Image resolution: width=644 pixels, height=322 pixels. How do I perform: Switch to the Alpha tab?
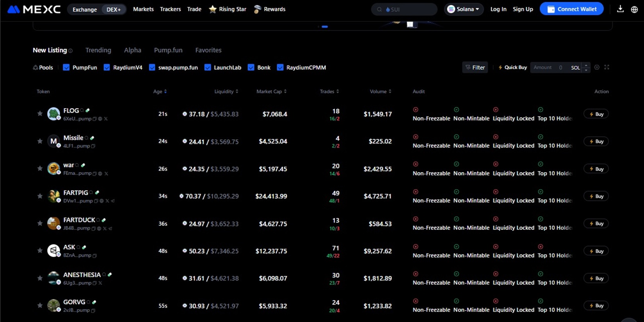[x=133, y=50]
